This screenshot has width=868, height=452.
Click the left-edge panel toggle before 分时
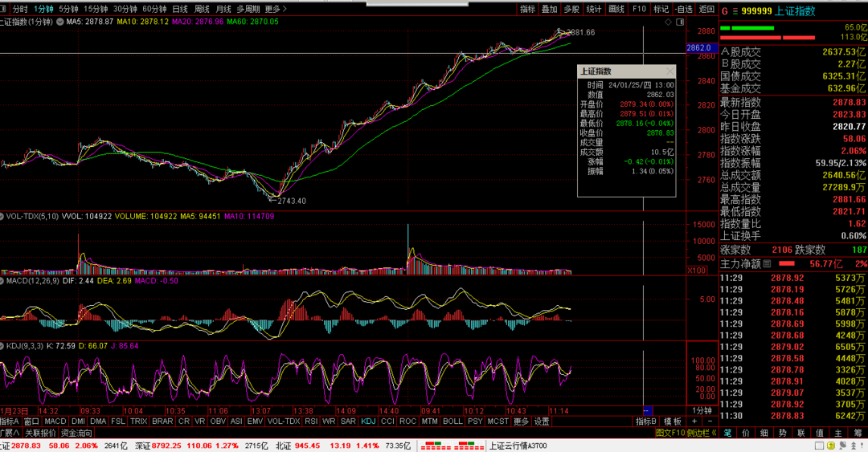(3, 9)
